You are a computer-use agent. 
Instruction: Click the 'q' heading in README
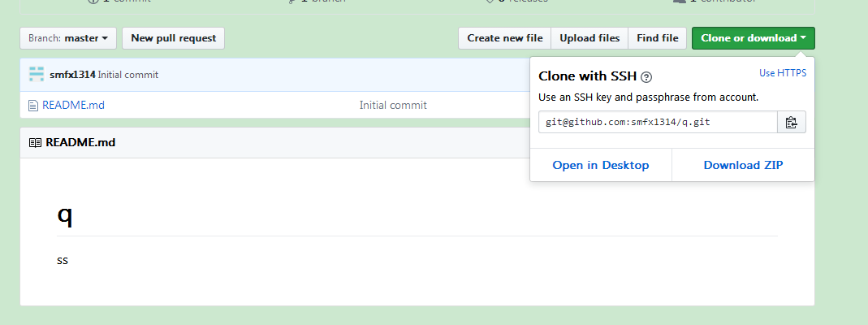(65, 214)
